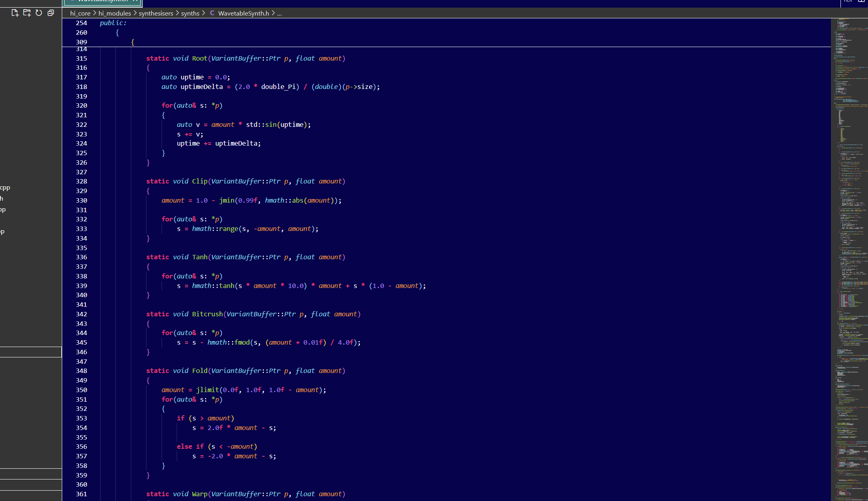Click the synths breadcrumb item

[x=190, y=13]
